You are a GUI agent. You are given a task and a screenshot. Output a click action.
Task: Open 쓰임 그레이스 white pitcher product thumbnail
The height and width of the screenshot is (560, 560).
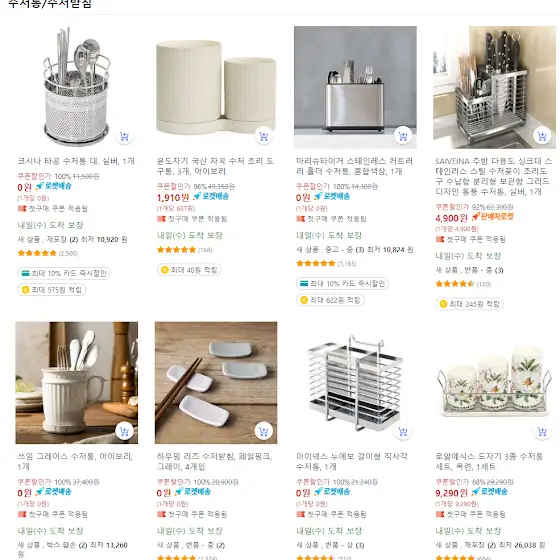(x=76, y=382)
